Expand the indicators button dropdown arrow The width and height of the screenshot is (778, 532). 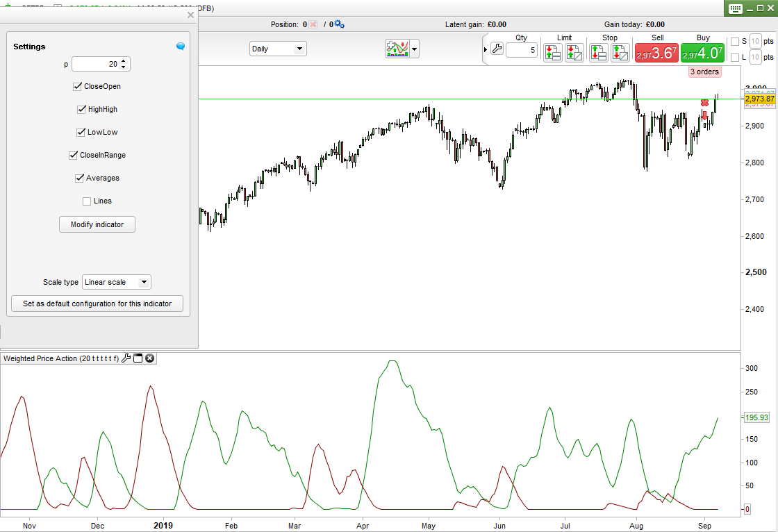coord(414,49)
